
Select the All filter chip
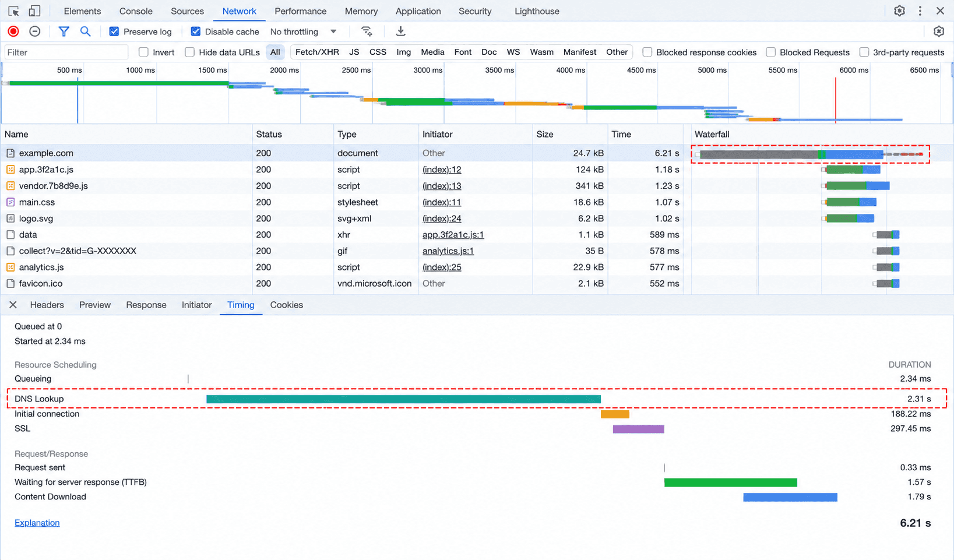pos(275,52)
